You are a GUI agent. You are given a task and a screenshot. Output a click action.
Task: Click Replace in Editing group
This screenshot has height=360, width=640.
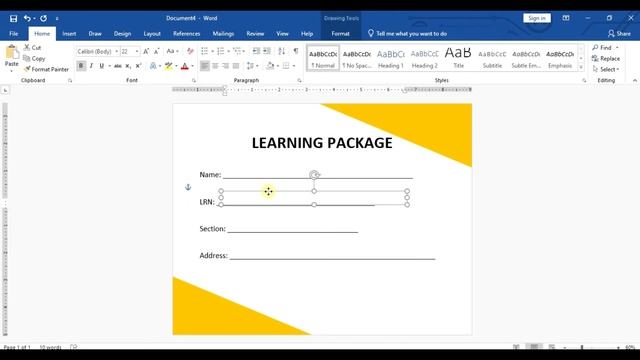606,58
